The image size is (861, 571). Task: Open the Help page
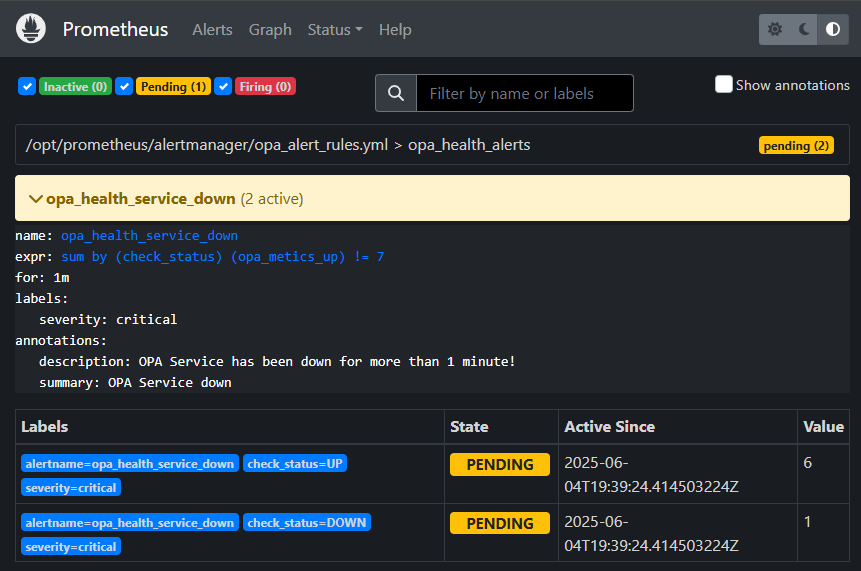[395, 30]
